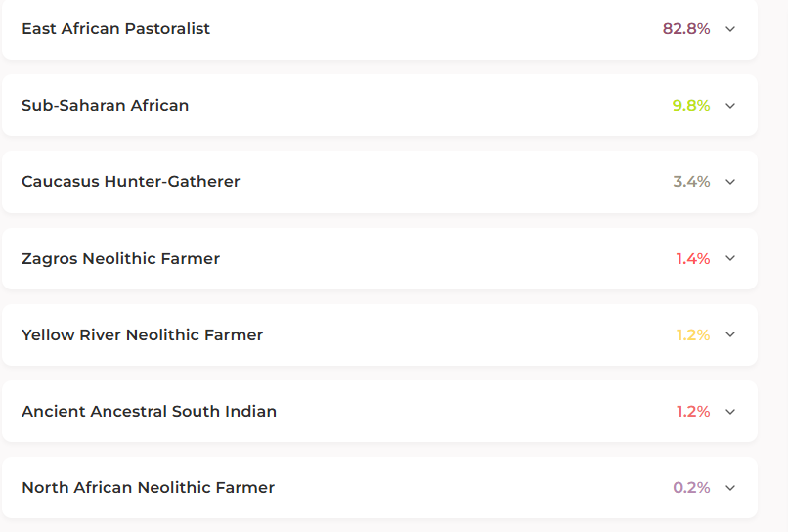Select the Sub-Saharan African title text
The width and height of the screenshot is (788, 532).
[105, 106]
